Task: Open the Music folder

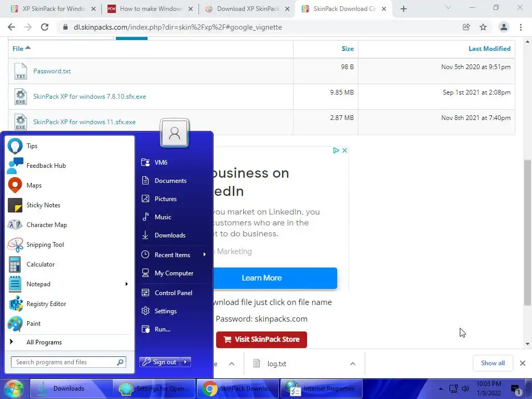Action: click(x=173, y=217)
